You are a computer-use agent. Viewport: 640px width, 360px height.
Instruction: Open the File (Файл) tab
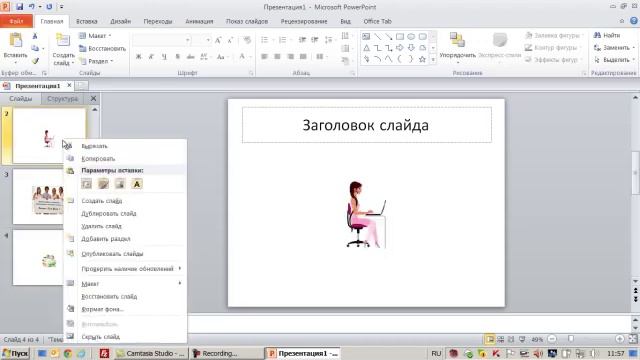tap(16, 21)
